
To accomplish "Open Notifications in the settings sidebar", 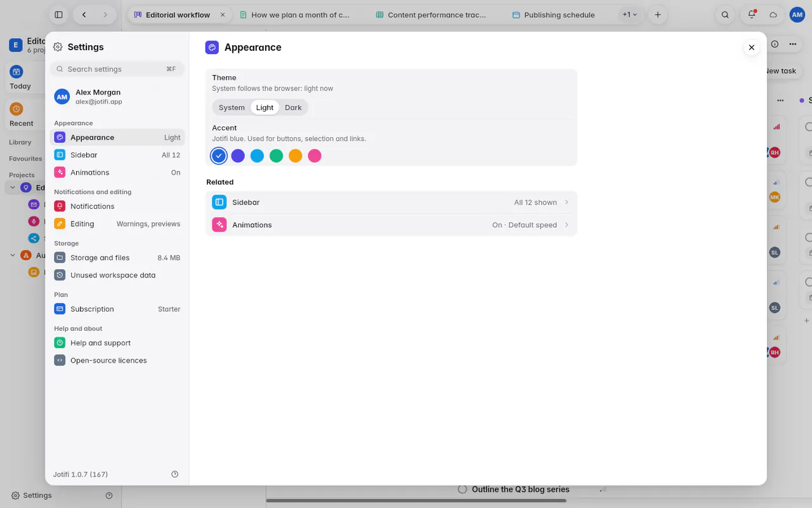I will (x=117, y=206).
